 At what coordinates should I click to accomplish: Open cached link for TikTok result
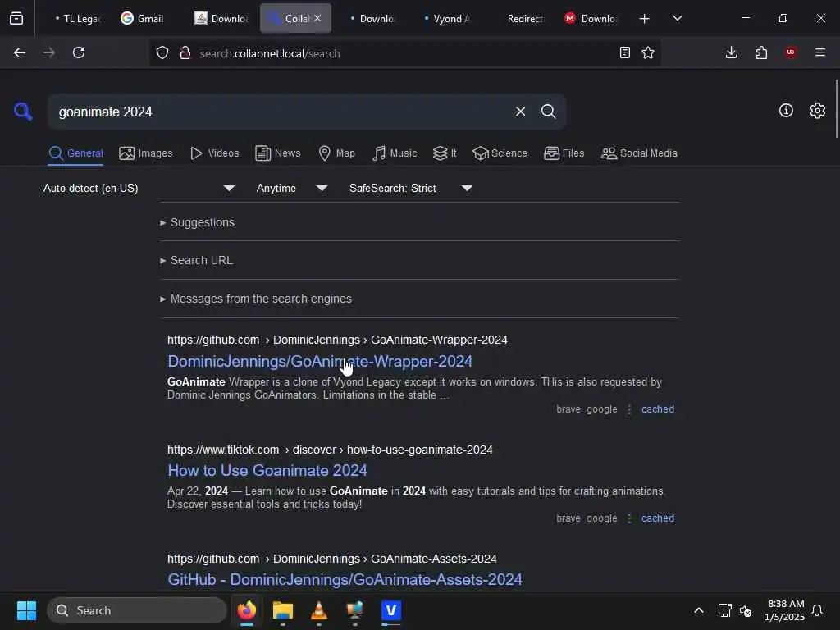point(658,518)
